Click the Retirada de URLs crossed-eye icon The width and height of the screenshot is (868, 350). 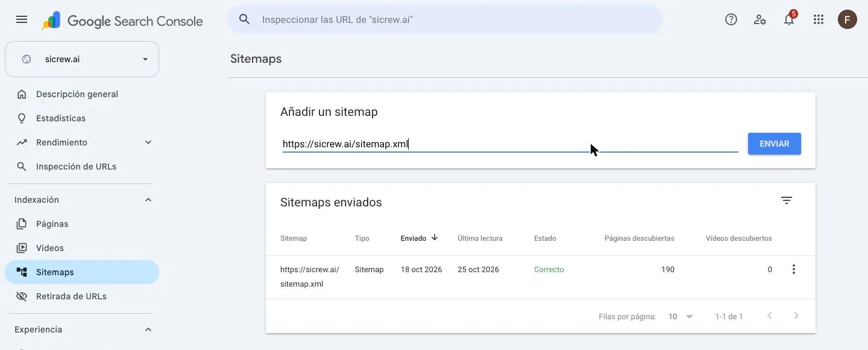coord(22,296)
